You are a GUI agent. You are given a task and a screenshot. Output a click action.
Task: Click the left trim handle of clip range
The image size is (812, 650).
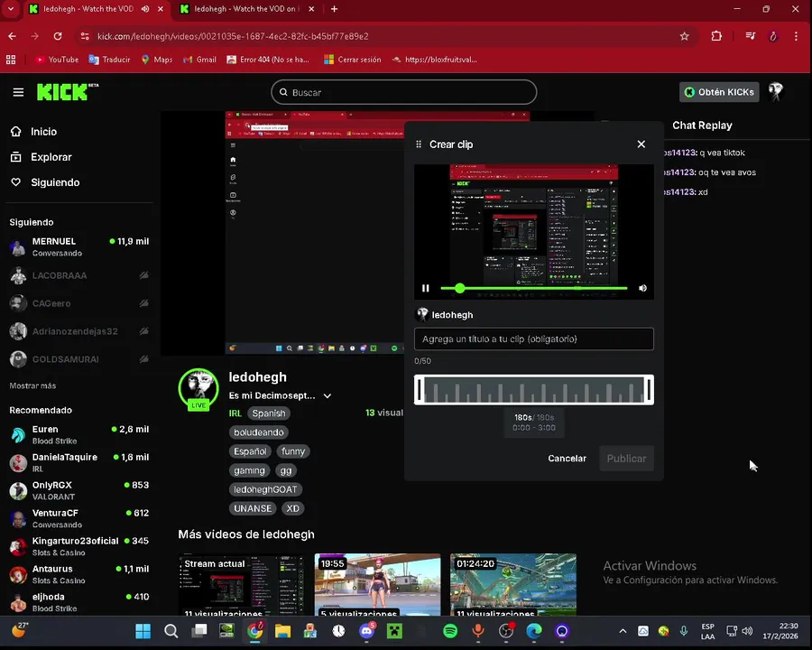[x=420, y=390]
